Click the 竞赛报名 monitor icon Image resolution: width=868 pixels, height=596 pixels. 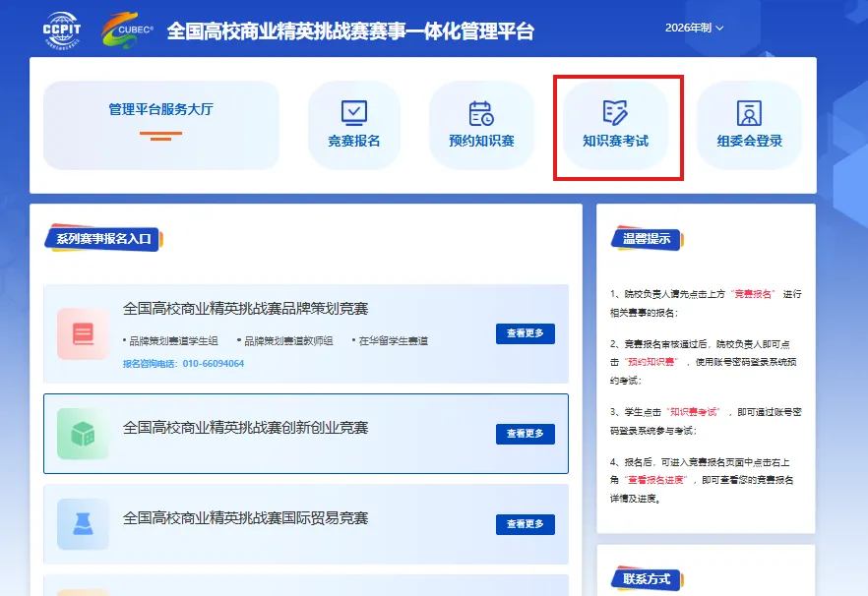353,113
